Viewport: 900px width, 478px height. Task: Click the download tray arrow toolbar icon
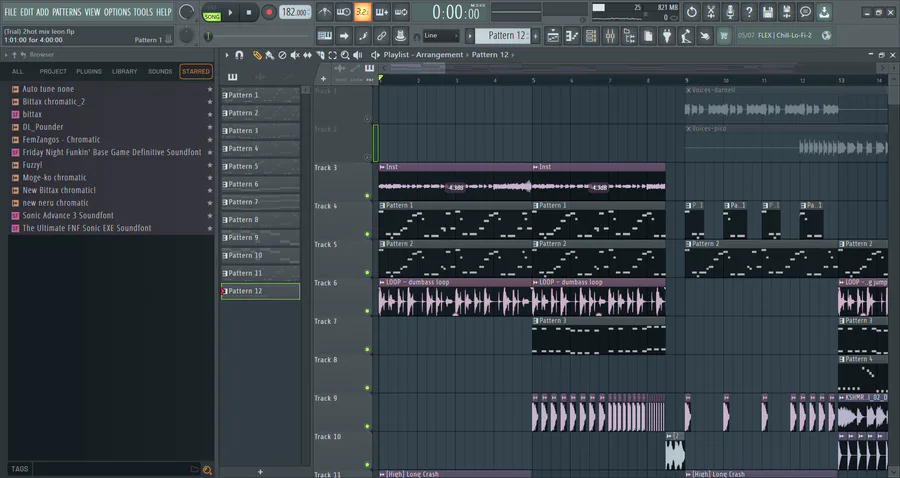(x=824, y=12)
